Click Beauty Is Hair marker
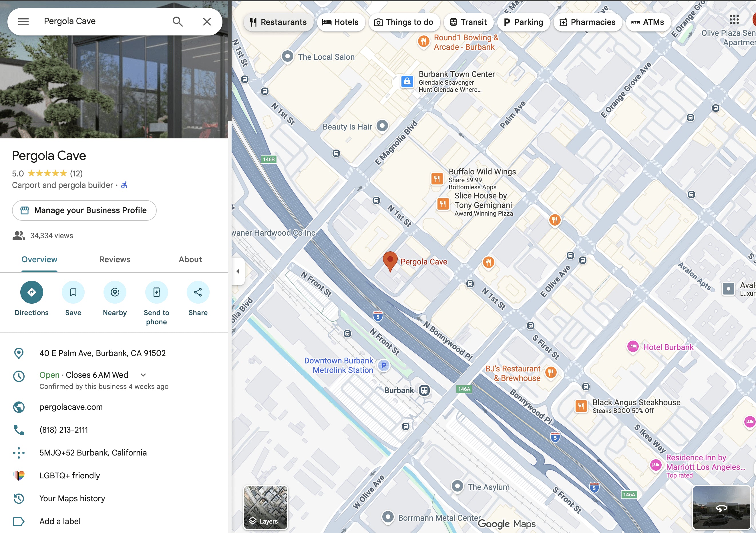756x533 pixels. 382,126
